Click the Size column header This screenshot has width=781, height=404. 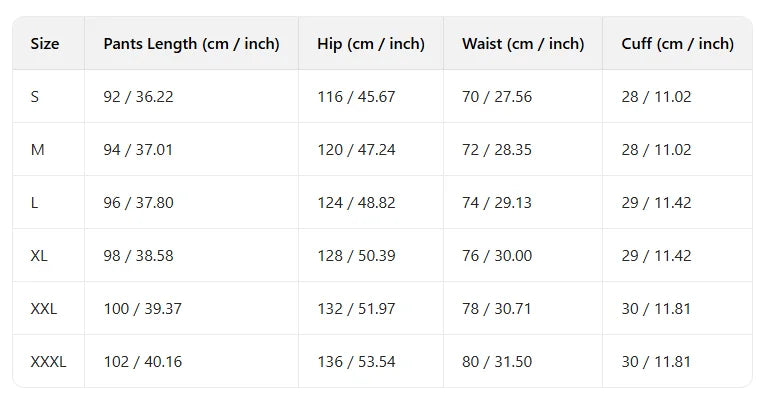[45, 44]
